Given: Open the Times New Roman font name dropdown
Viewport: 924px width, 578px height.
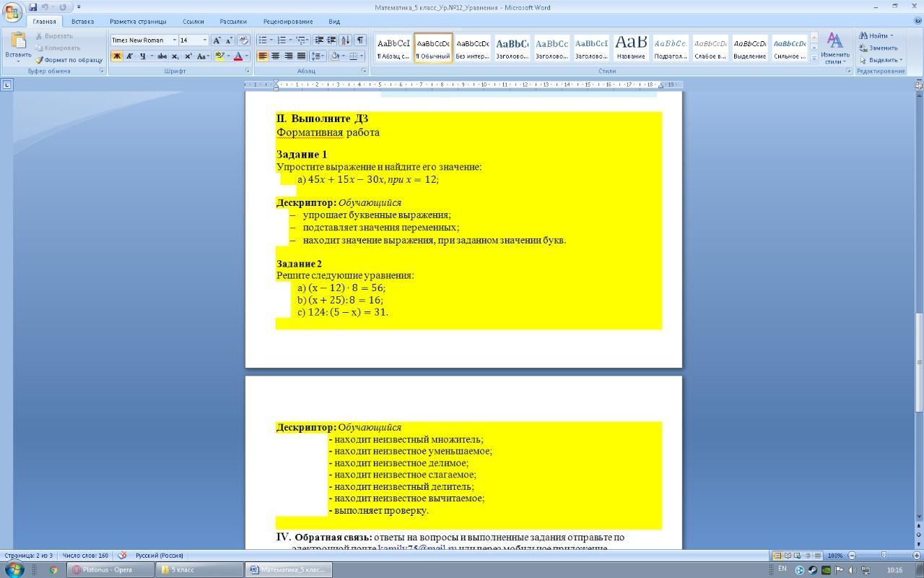Looking at the screenshot, I should [x=174, y=40].
